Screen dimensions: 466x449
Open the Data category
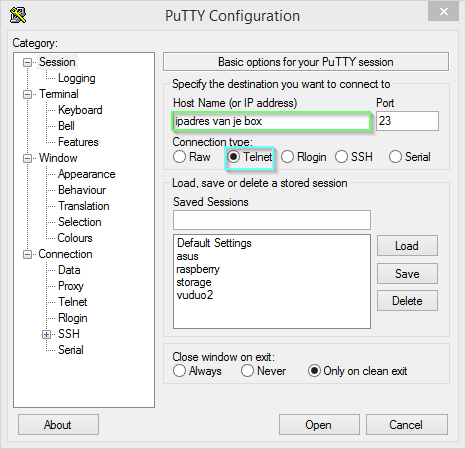pos(69,270)
